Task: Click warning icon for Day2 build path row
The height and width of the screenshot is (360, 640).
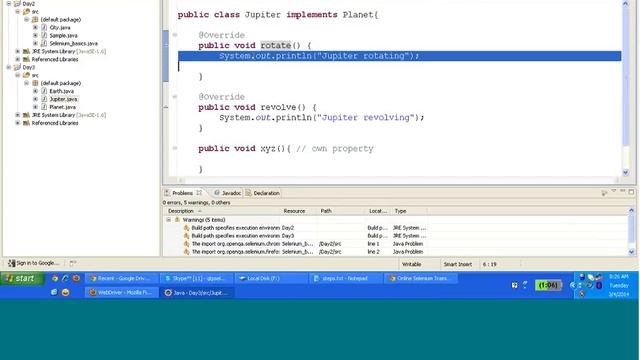Action: click(x=187, y=228)
